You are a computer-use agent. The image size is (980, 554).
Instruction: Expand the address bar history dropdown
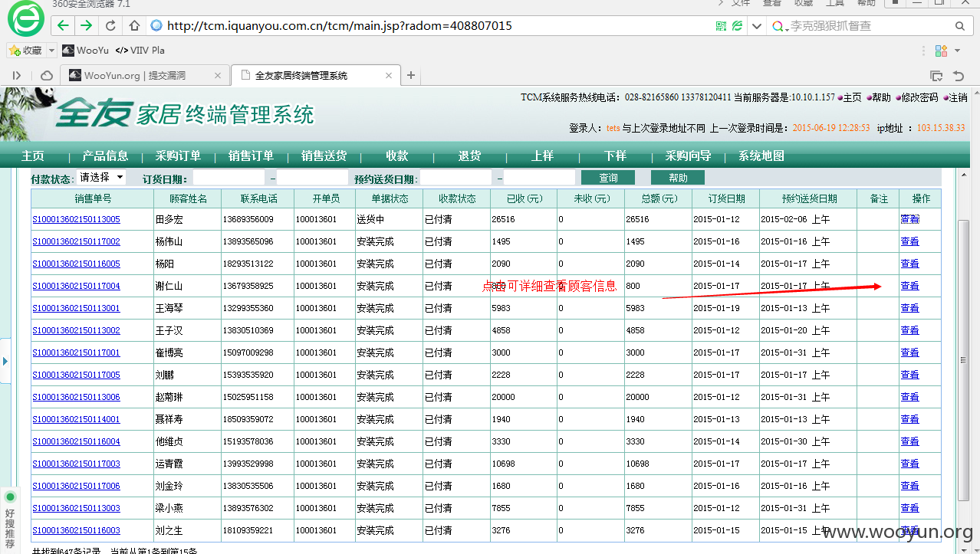point(757,26)
